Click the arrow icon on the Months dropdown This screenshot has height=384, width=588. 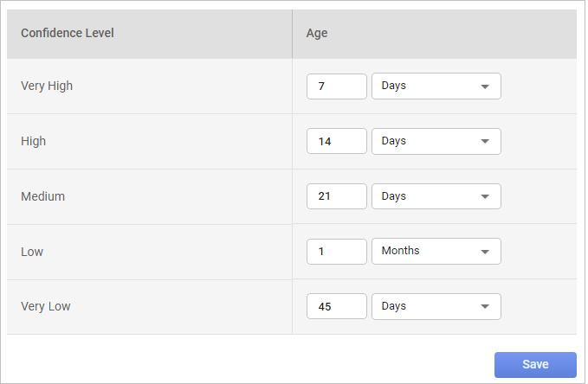tap(485, 252)
